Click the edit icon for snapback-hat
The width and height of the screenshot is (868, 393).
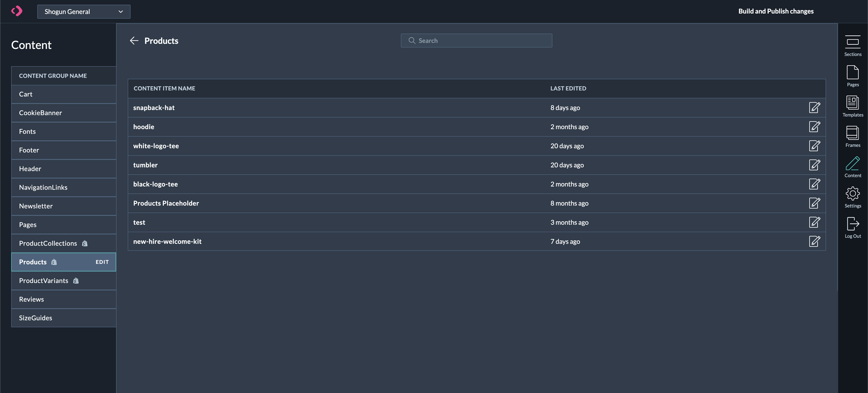(x=814, y=107)
